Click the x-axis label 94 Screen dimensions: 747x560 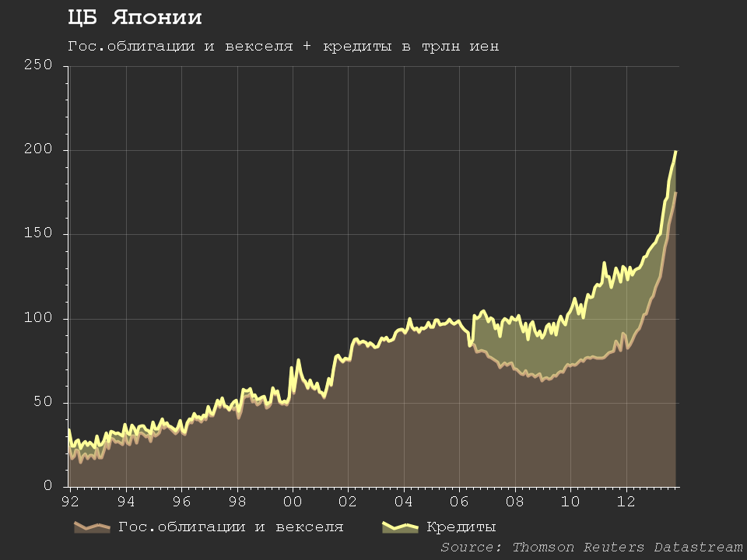coord(126,502)
